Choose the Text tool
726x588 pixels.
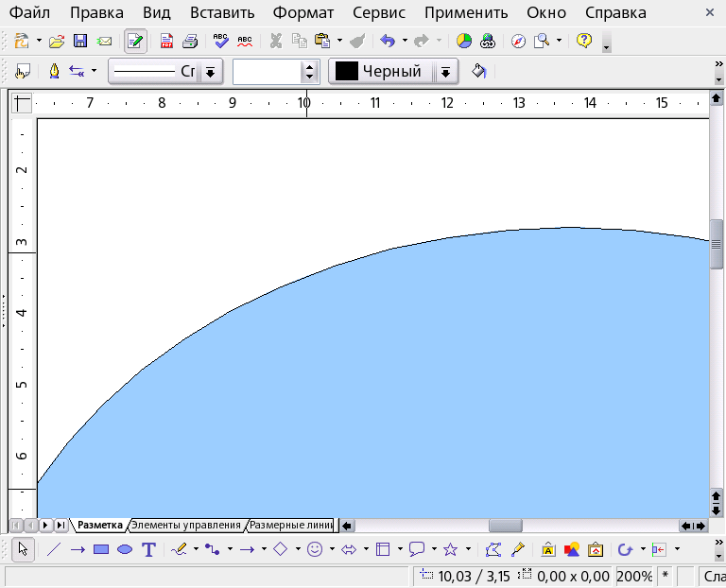coord(148,549)
